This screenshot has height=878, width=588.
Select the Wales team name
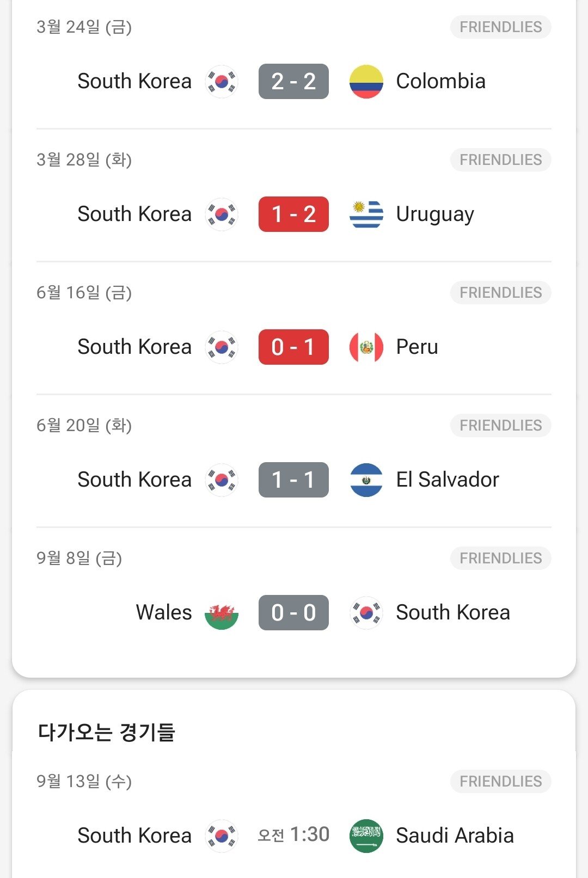(164, 613)
